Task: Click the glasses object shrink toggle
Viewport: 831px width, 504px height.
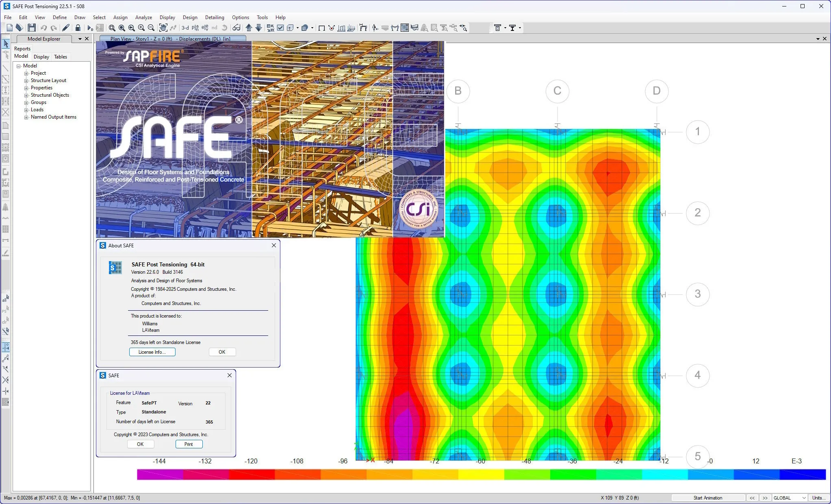Action: pos(236,28)
